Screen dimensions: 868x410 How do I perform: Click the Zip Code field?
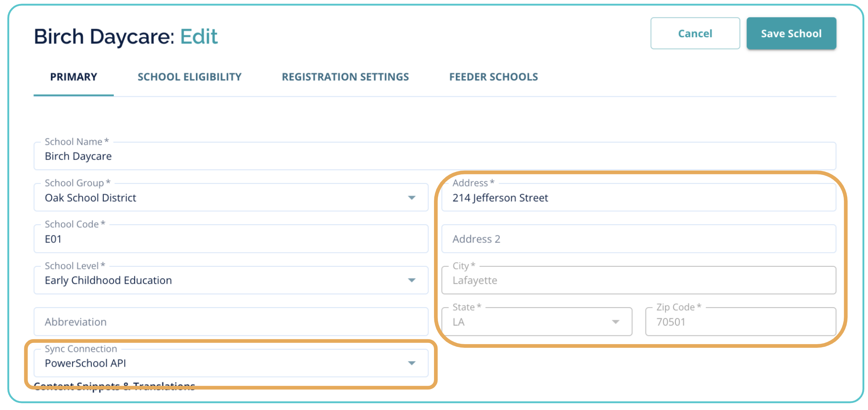coord(740,322)
